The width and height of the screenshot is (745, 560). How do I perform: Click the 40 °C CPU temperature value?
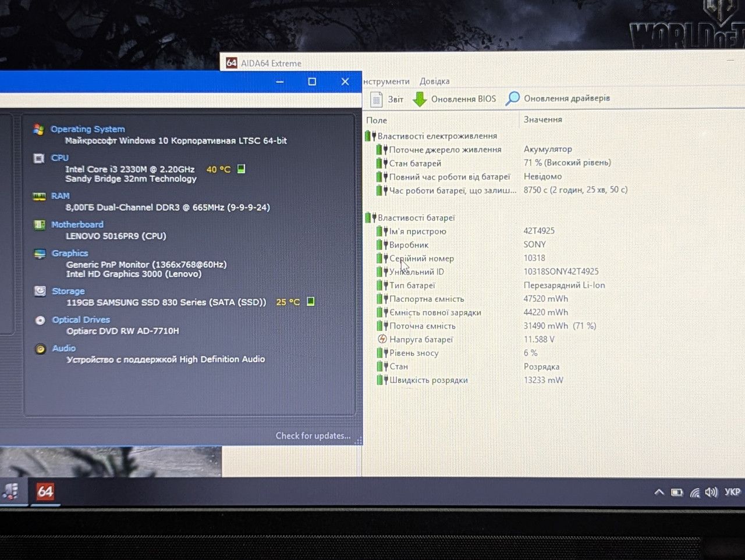218,169
